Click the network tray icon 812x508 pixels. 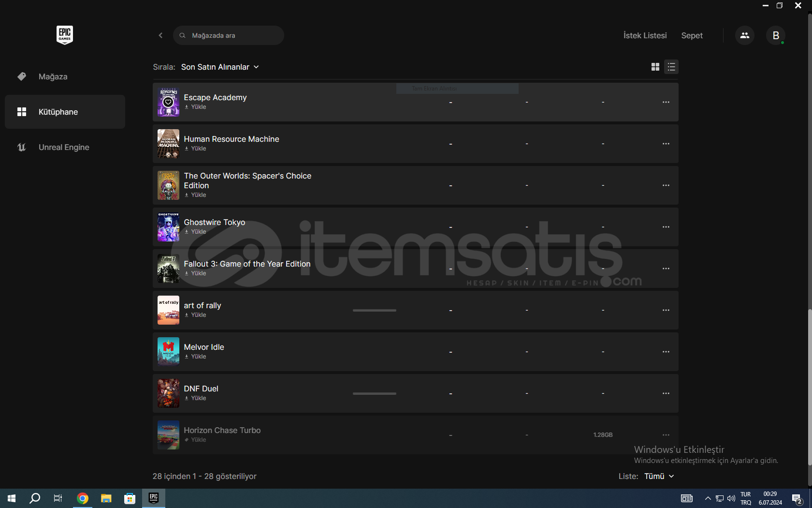click(720, 498)
